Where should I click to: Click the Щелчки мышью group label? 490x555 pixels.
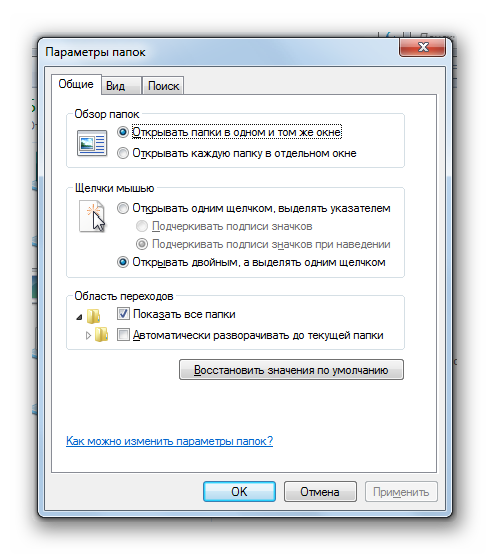click(x=114, y=188)
